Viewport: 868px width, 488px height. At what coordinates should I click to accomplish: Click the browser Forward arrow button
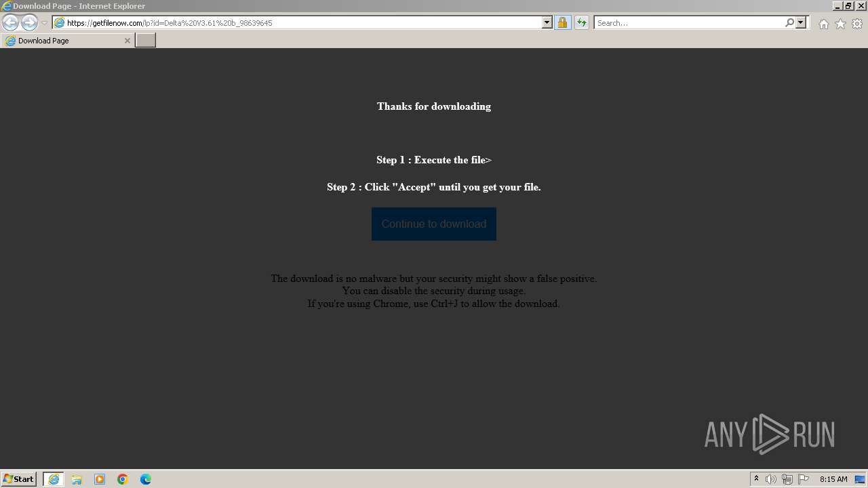[x=29, y=23]
